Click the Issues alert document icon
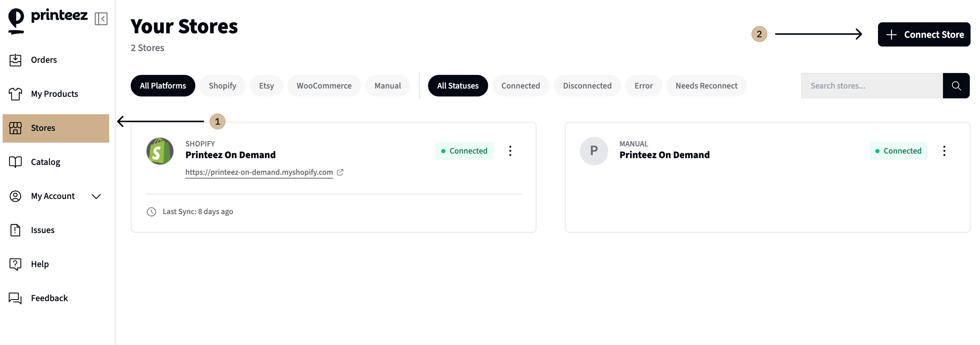Image resolution: width=980 pixels, height=345 pixels. (x=15, y=230)
